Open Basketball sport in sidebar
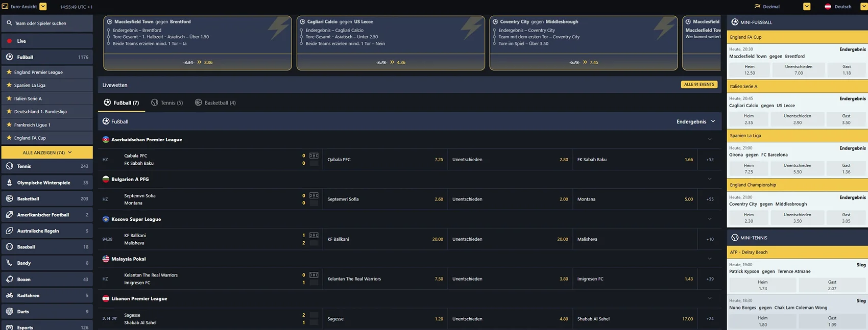 click(47, 198)
